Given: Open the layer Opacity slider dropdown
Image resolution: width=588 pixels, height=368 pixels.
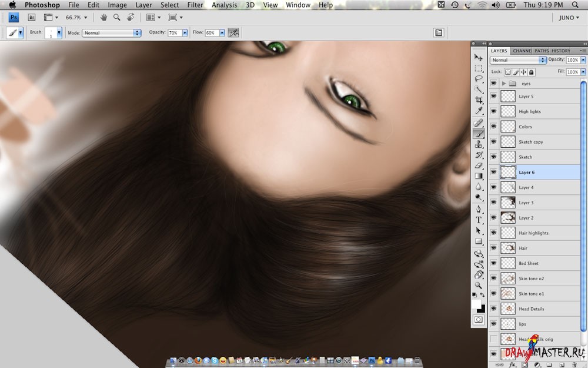Looking at the screenshot, I should click(x=583, y=60).
